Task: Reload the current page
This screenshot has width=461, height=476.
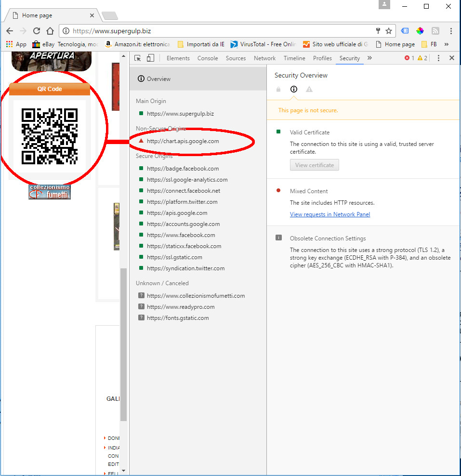Action: point(37,31)
